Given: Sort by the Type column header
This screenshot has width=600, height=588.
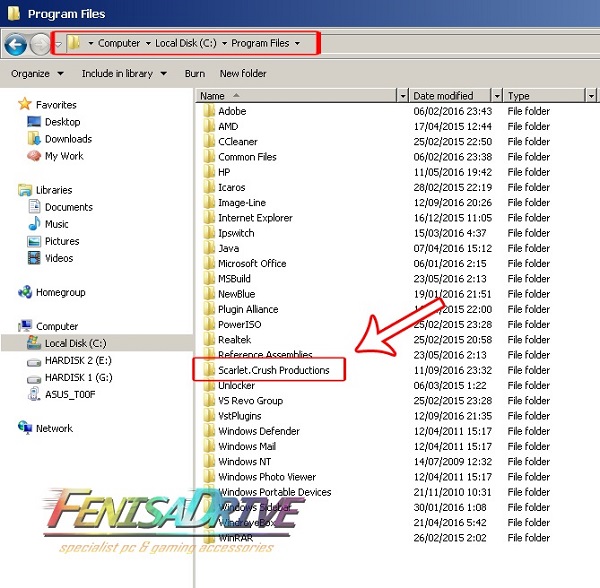Looking at the screenshot, I should (x=545, y=96).
